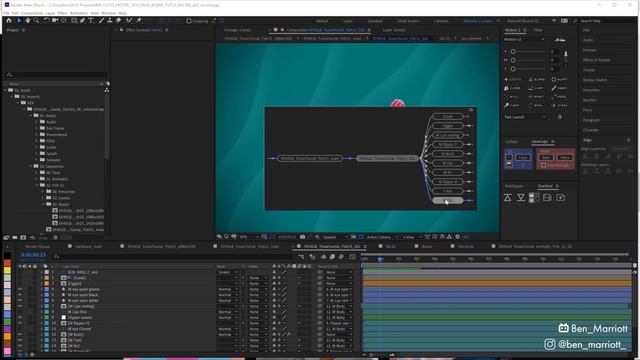Switch to the Render Queue tab
The image size is (640, 360).
[38, 246]
